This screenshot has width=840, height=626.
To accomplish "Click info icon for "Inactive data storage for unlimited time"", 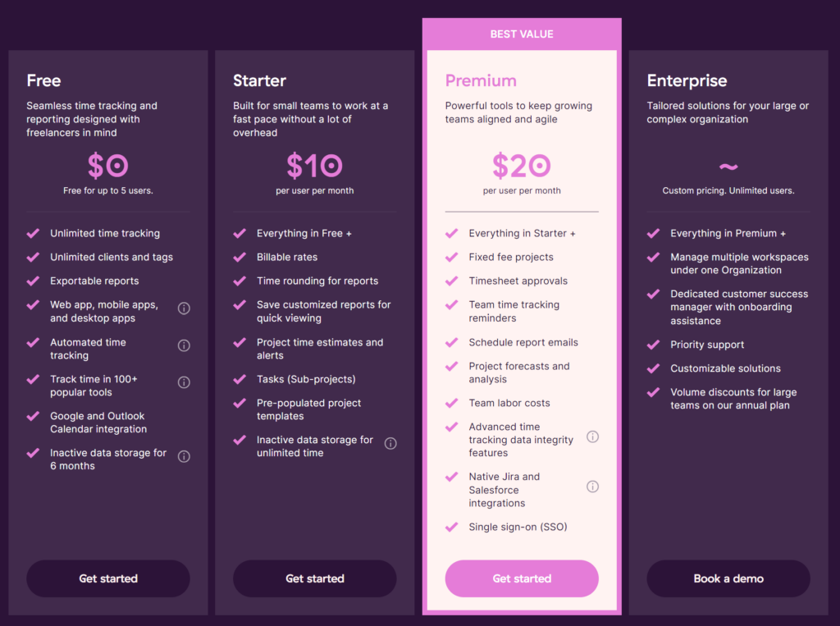I will [390, 443].
